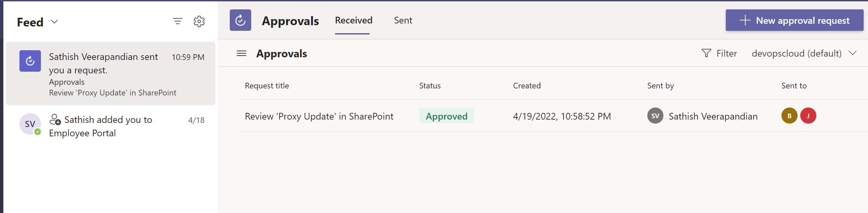Click the Filter funnel icon
This screenshot has height=213, width=868.
point(706,53)
